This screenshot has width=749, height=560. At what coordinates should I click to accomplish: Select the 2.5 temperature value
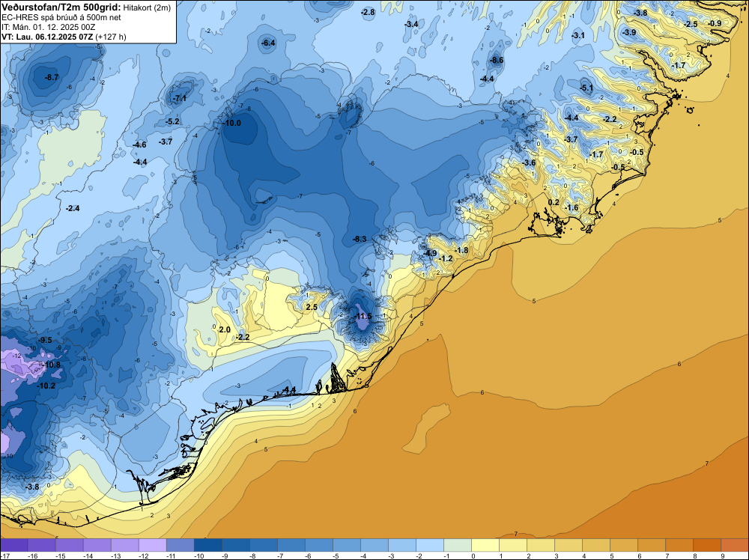pos(312,307)
